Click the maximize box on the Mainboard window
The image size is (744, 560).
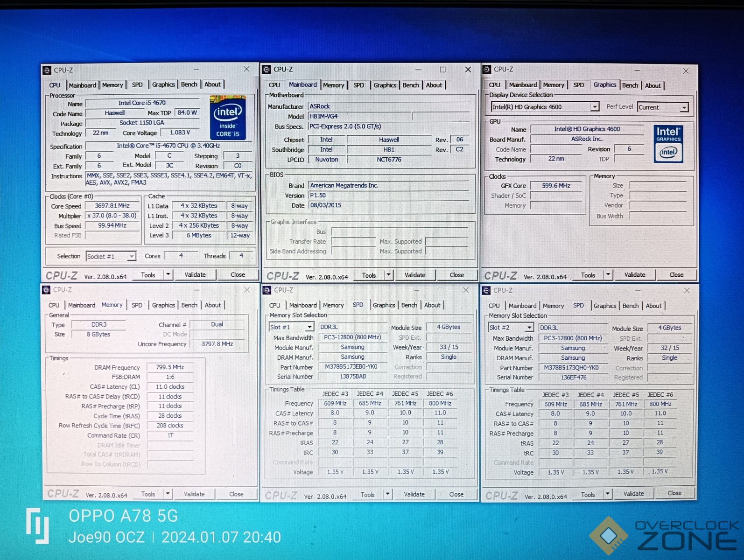click(442, 70)
